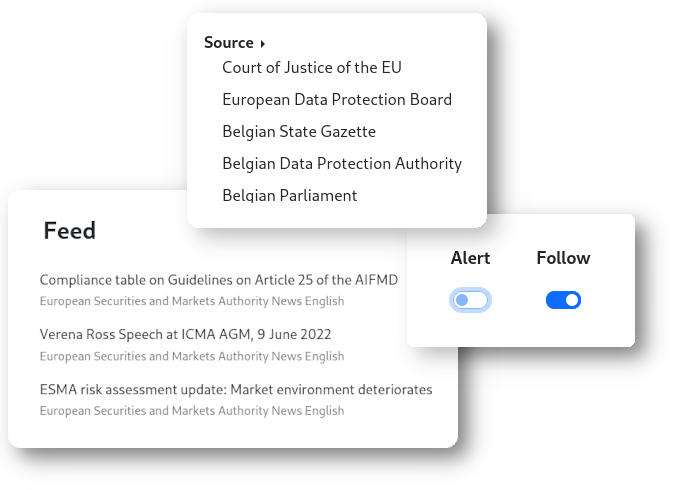Image resolution: width=674 pixels, height=490 pixels.
Task: Click the white knob on Follow switch
Action: click(572, 300)
